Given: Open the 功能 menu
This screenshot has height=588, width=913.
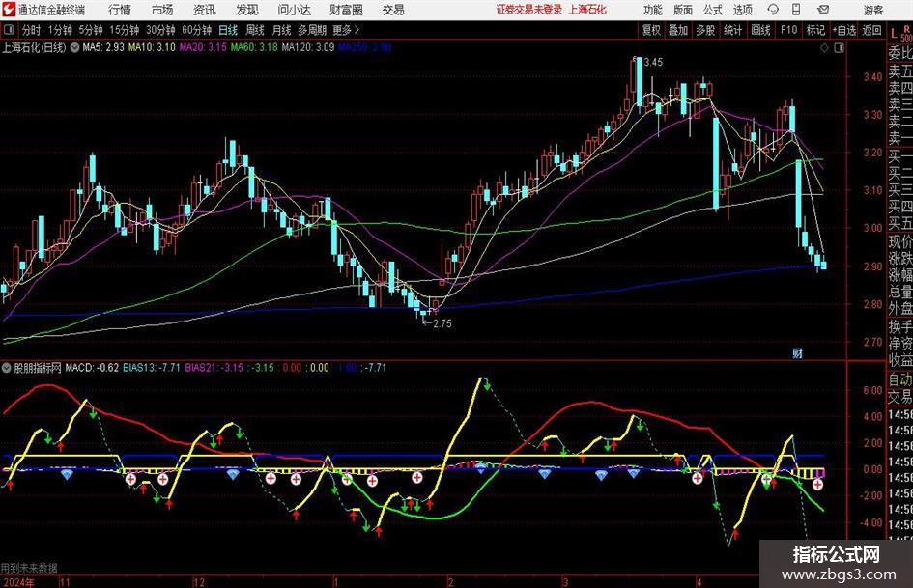Looking at the screenshot, I should [x=653, y=10].
